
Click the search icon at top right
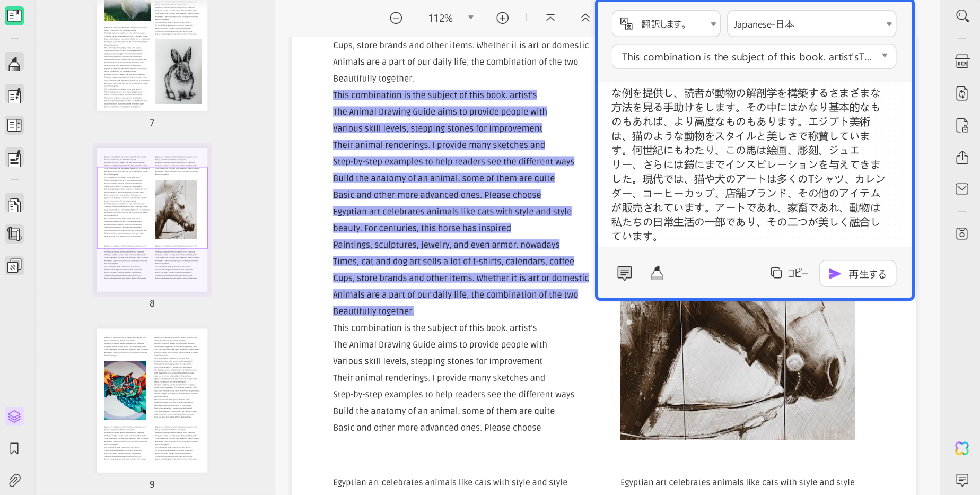coord(962,16)
